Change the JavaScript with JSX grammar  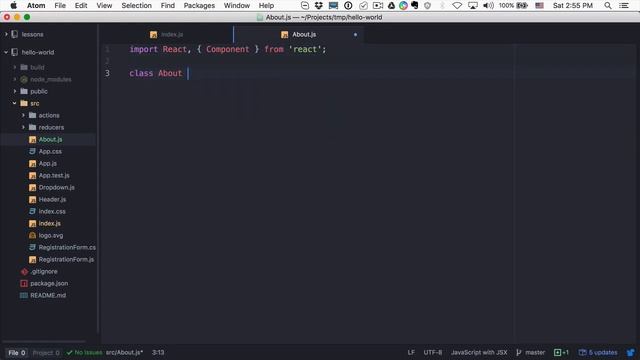[x=479, y=353]
